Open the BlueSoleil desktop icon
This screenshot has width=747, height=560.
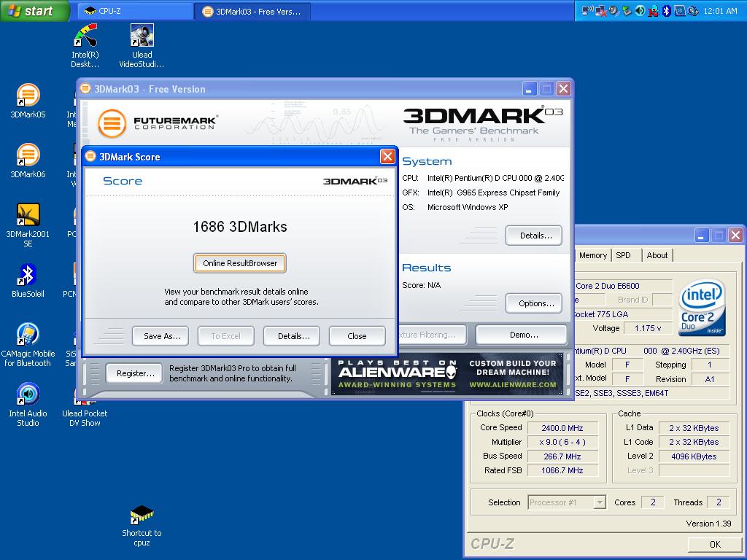(28, 281)
